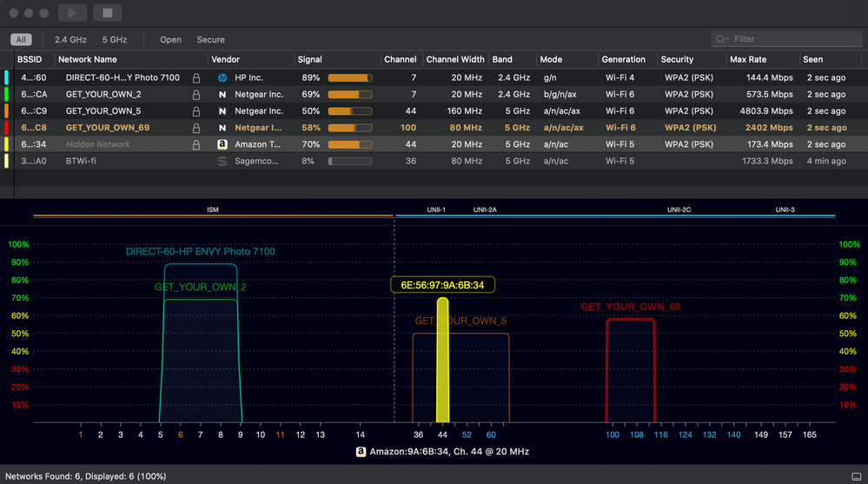Enable the 5 GHz band filter
Viewport: 868px width, 484px height.
click(x=115, y=40)
